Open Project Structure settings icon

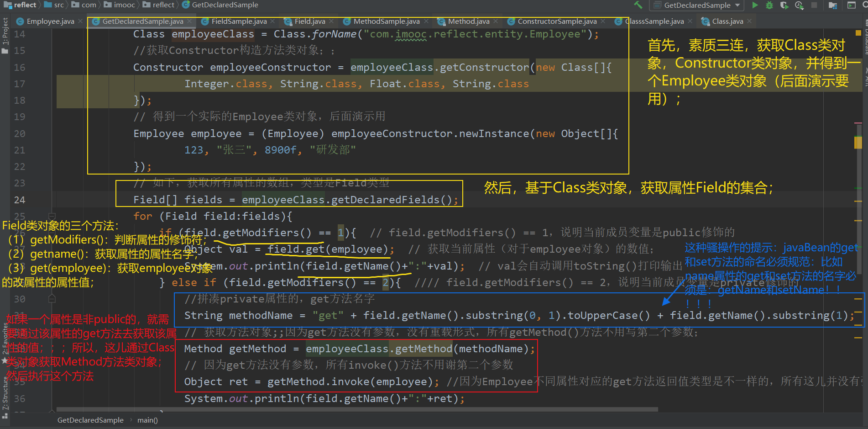pos(832,5)
